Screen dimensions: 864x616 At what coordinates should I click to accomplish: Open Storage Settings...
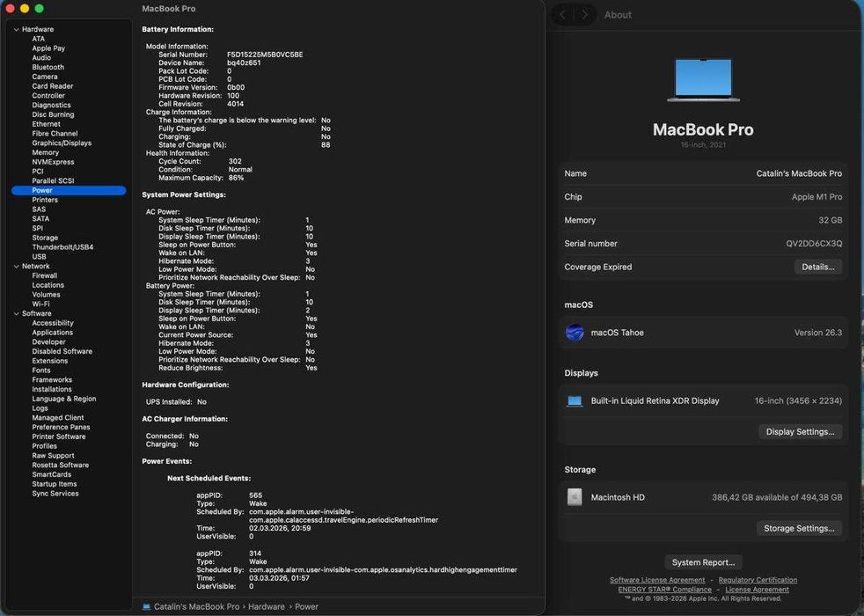(799, 528)
